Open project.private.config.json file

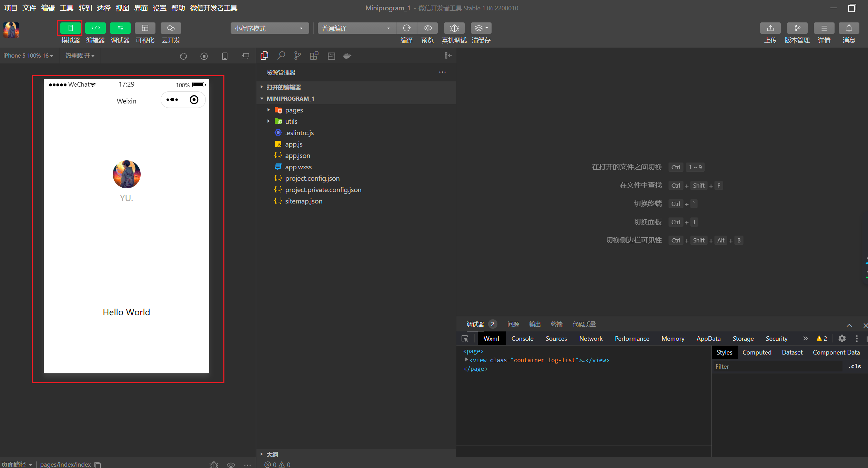[356, 190]
